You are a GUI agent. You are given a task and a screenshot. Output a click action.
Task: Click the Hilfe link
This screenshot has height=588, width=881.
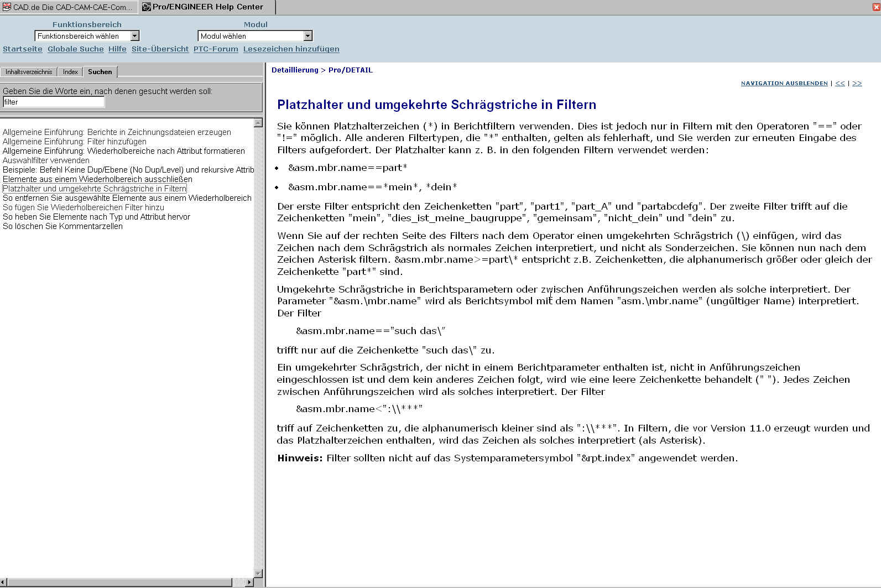click(117, 49)
